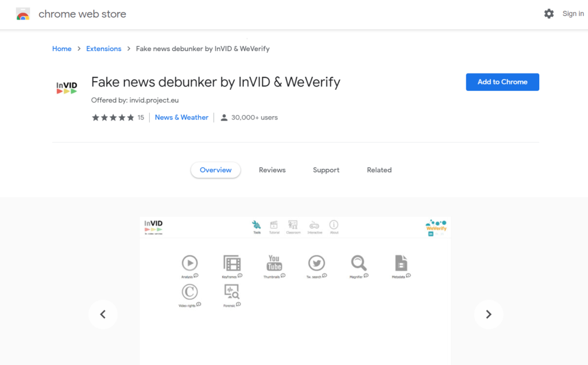Screen dimensions: 588x365
Task: View the Related extensions tab
Action: (379, 170)
